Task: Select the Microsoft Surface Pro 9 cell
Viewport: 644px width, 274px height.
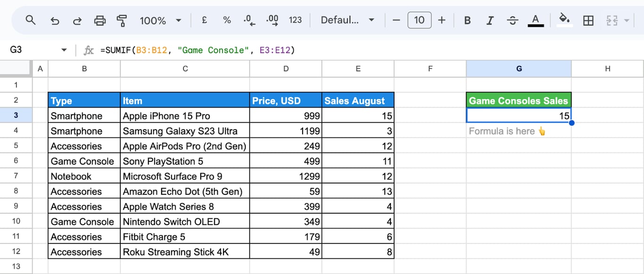Action: pyautogui.click(x=185, y=176)
